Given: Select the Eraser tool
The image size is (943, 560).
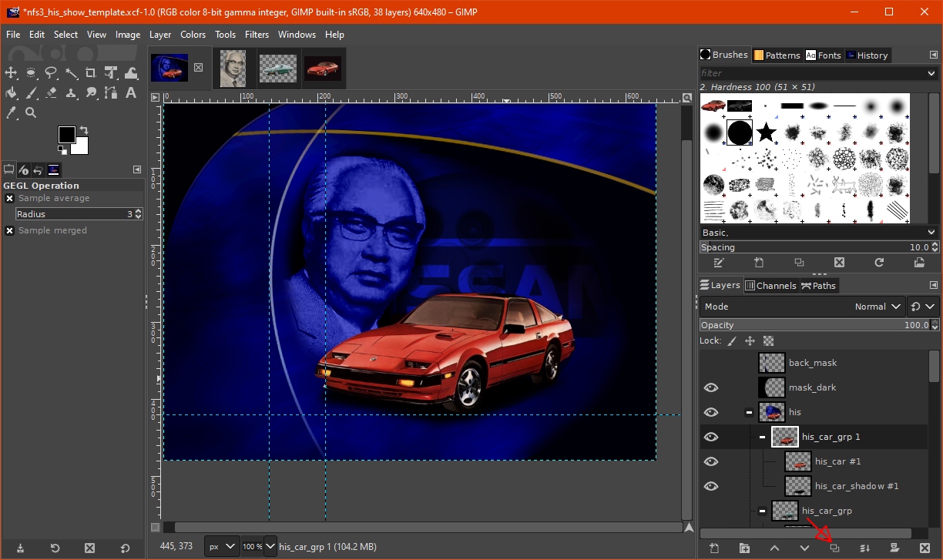Looking at the screenshot, I should click(x=51, y=92).
